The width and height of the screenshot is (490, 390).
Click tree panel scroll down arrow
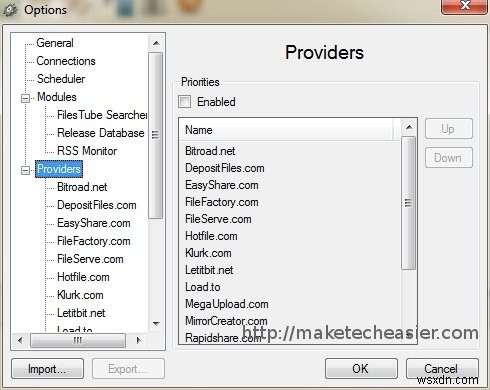(156, 323)
